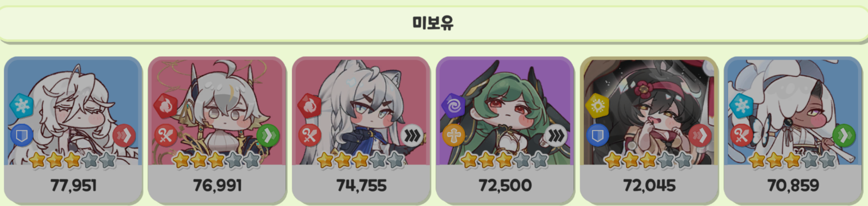Select the white-haired character portrait with 77,951
868x206 pixels.
[x=73, y=111]
